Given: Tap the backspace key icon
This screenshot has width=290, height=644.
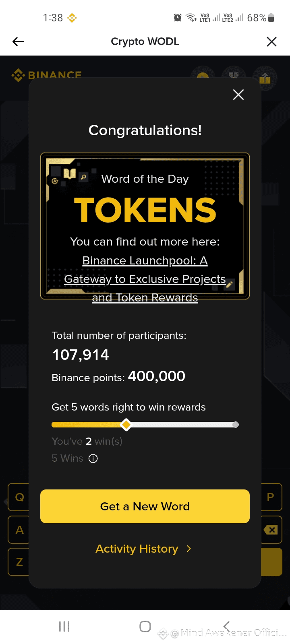Looking at the screenshot, I should 271,530.
